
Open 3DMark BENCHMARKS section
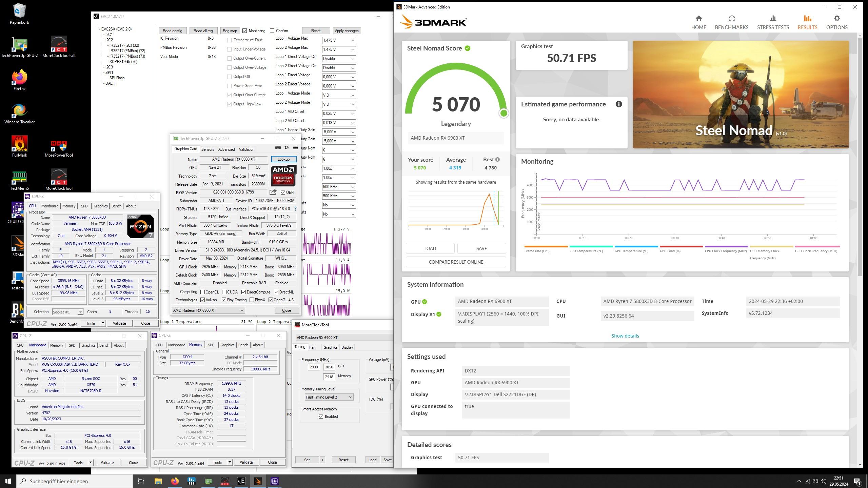click(732, 22)
